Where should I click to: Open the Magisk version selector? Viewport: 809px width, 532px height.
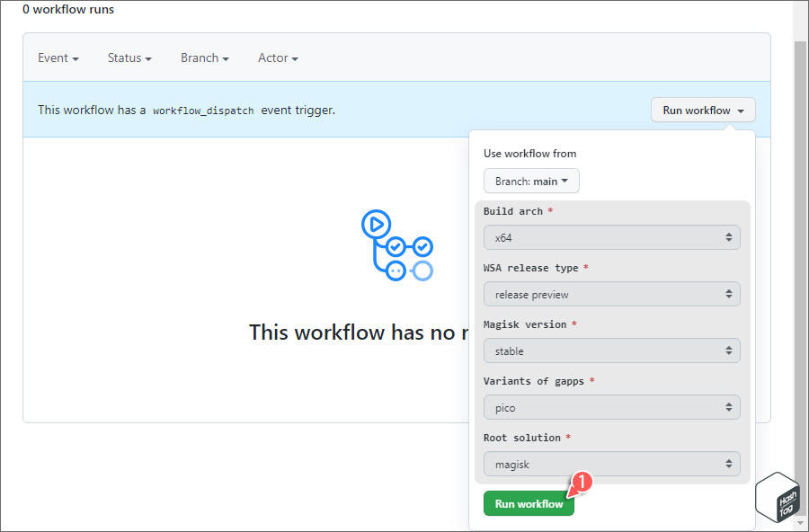coord(612,350)
